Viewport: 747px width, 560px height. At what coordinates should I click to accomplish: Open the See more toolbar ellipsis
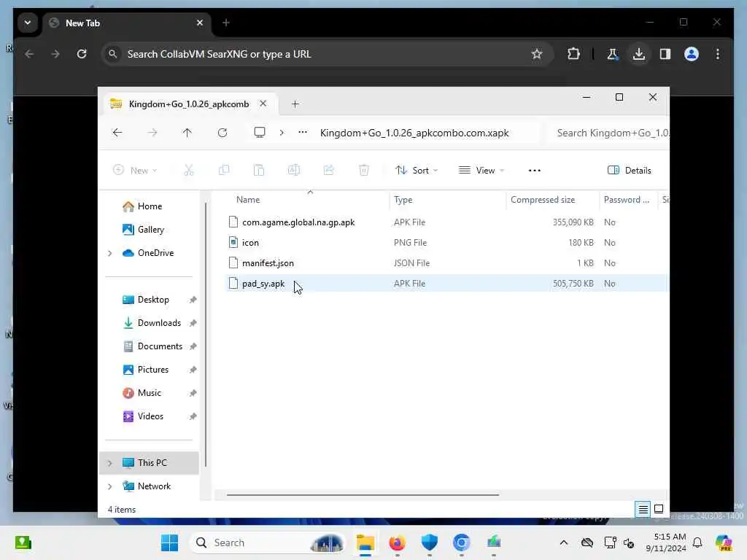coord(535,170)
